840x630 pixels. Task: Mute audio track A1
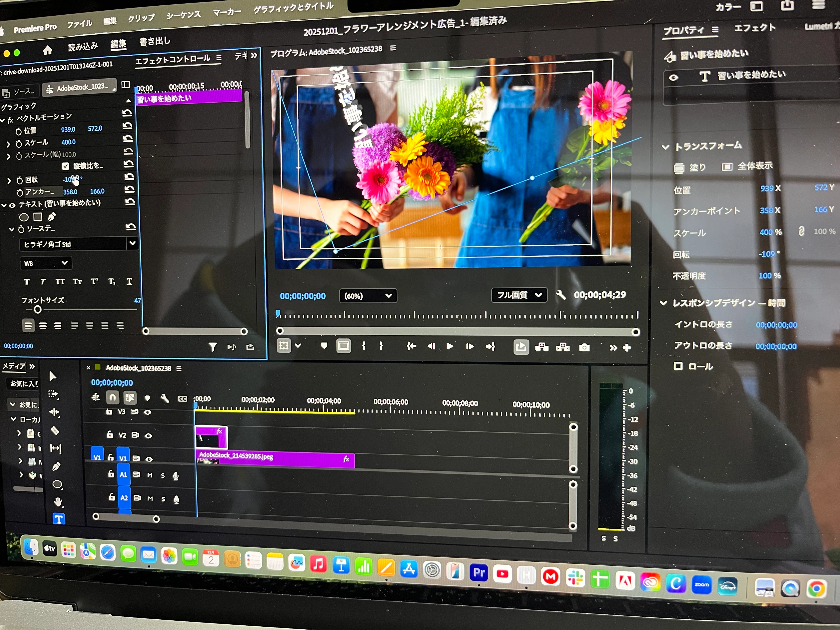tap(150, 475)
